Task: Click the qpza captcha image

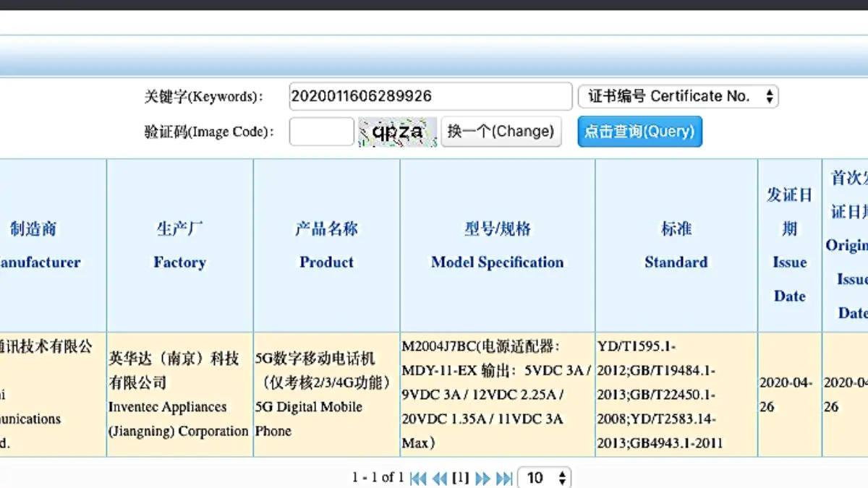Action: 398,132
